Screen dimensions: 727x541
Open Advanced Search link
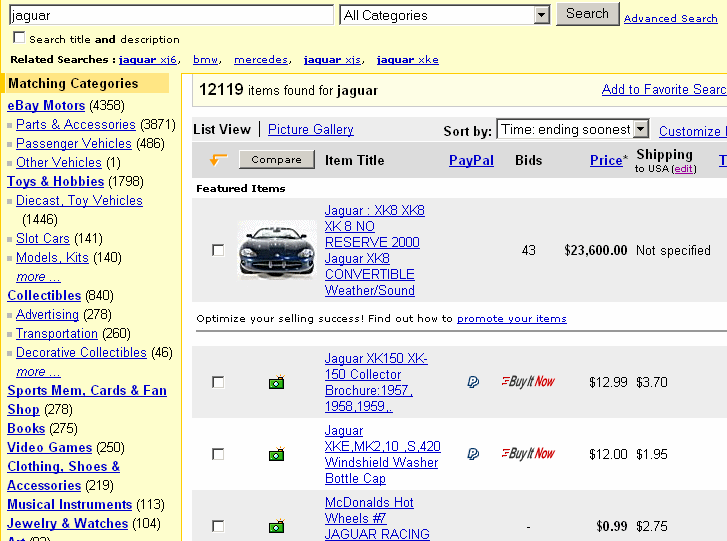tap(670, 19)
